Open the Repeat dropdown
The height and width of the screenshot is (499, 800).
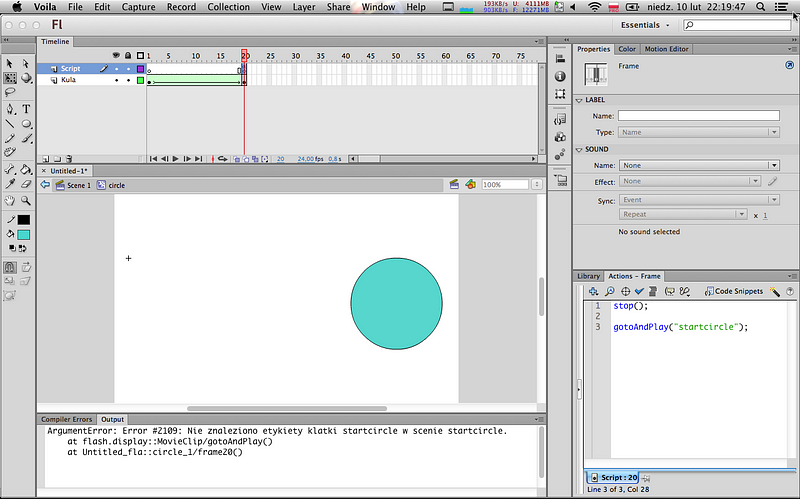point(683,214)
